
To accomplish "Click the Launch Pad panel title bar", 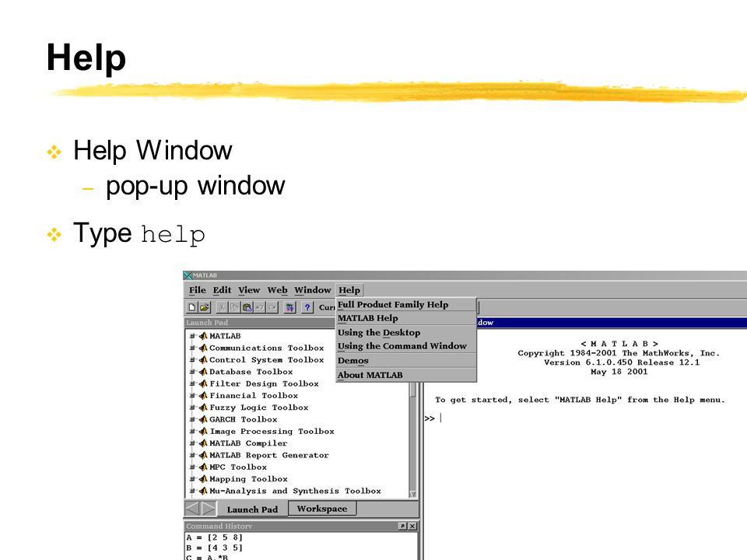I will [x=260, y=322].
